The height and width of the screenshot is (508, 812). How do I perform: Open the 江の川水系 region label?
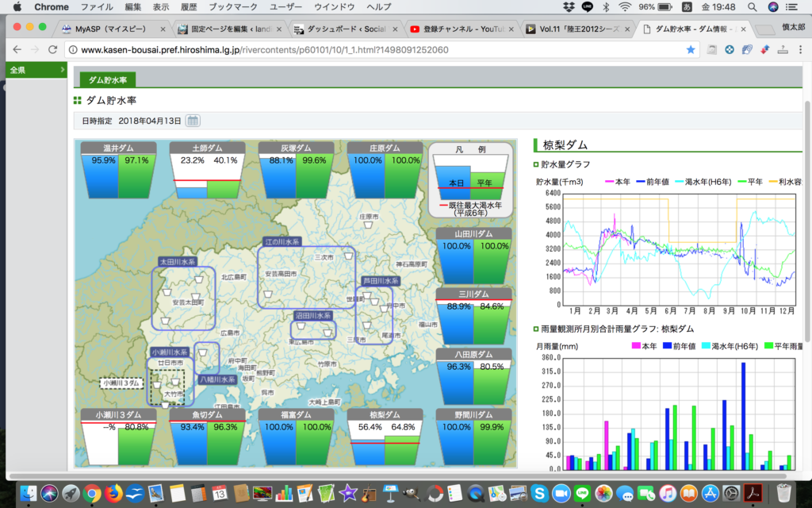click(282, 241)
